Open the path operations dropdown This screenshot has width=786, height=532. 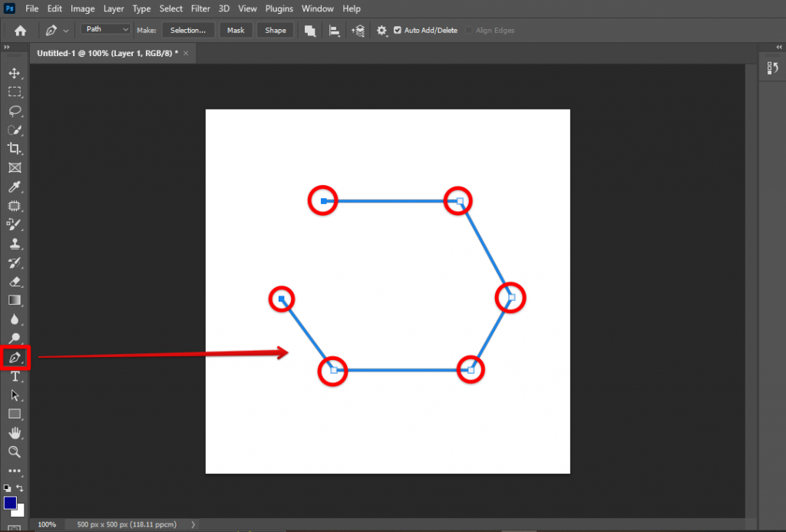[310, 30]
